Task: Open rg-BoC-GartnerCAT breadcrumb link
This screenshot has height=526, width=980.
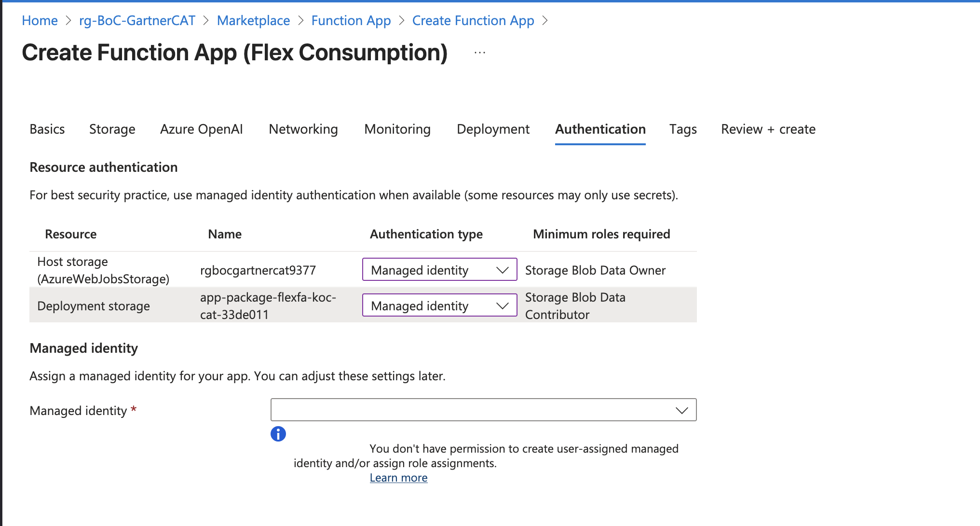Action: pos(137,21)
